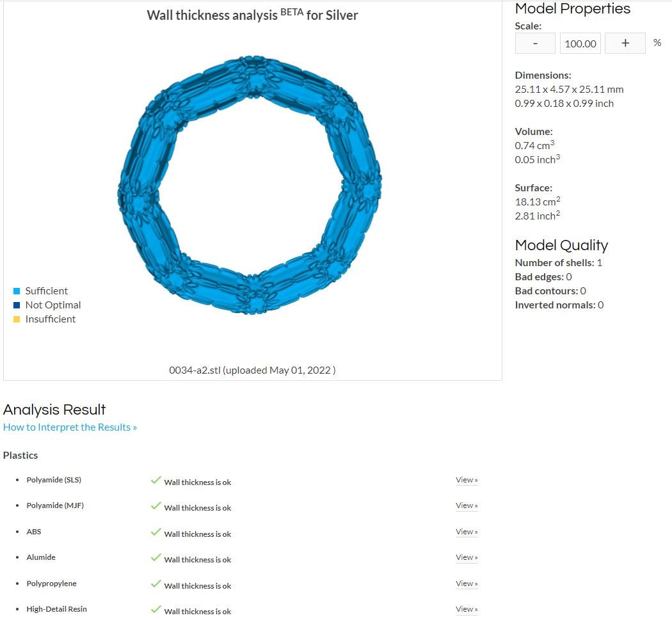672x620 pixels.
Task: Click the green checkmark for Alumide
Action: [x=156, y=557]
